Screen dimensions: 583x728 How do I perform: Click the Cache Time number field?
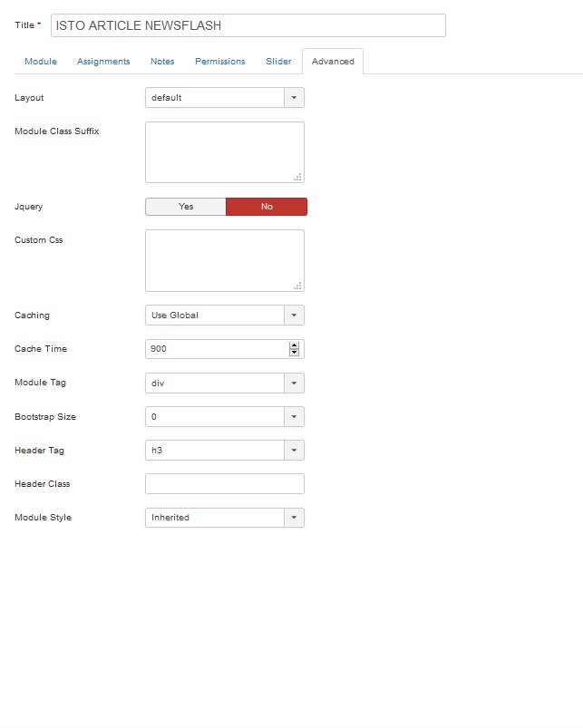tap(225, 349)
